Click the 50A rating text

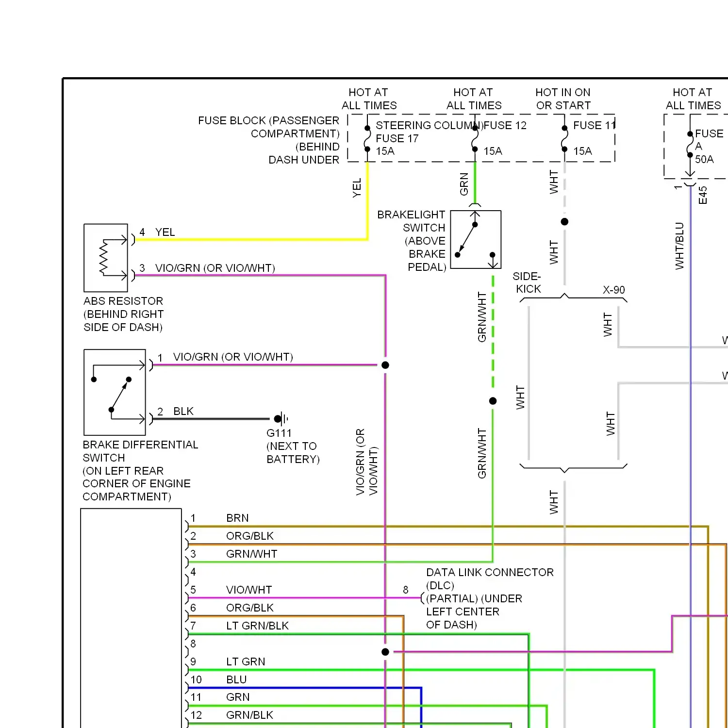click(704, 159)
